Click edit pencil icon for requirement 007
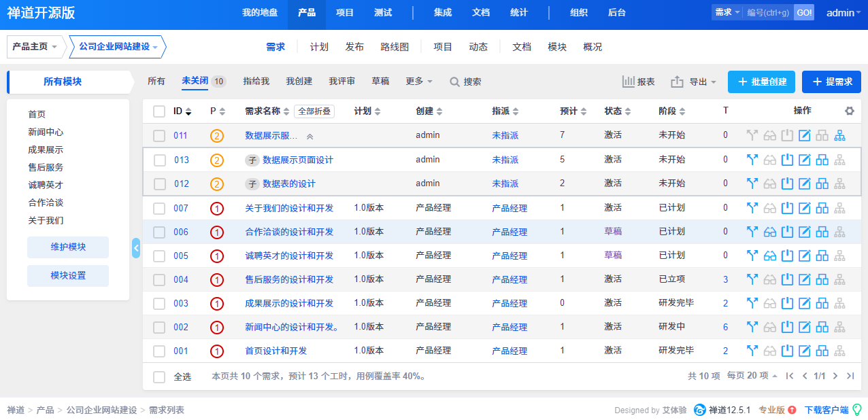This screenshot has width=868, height=420. (x=804, y=208)
